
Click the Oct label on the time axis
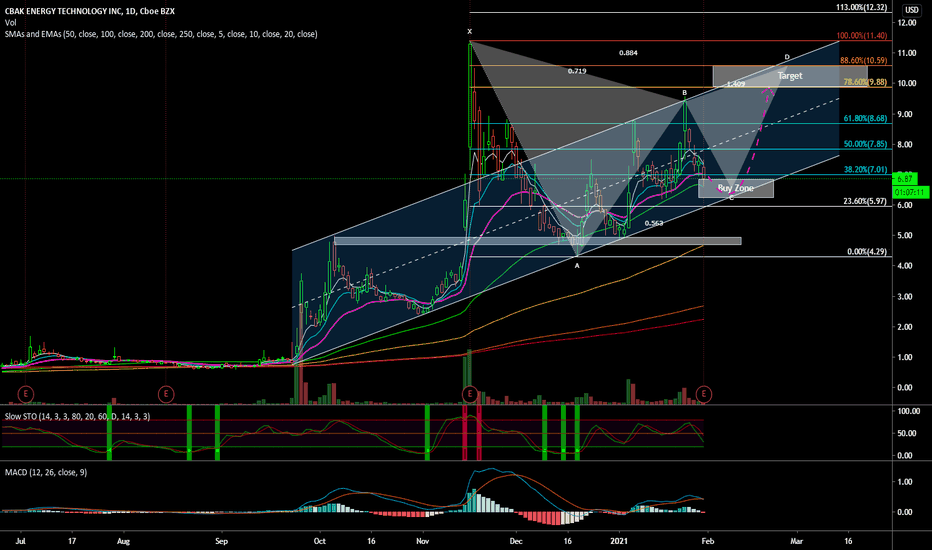pos(320,542)
